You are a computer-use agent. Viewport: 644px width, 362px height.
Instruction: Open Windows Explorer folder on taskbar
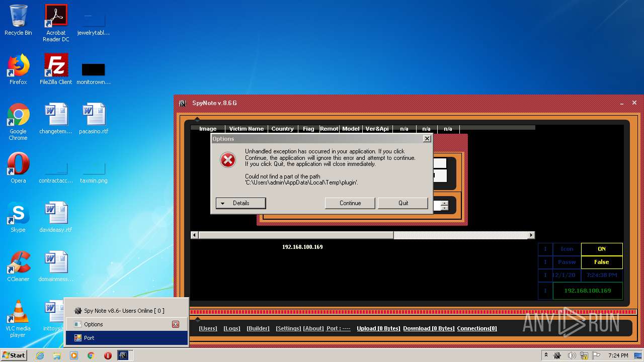[57, 355]
